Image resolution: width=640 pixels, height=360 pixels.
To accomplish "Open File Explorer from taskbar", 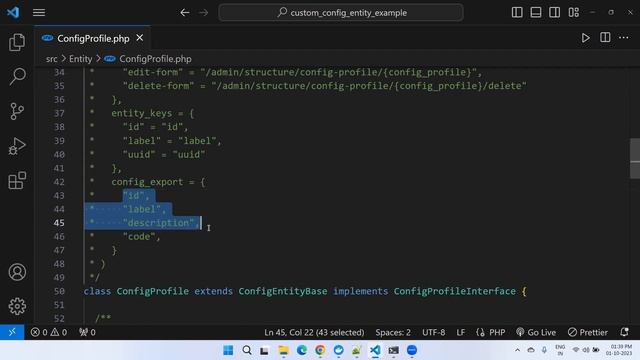I will tap(283, 350).
